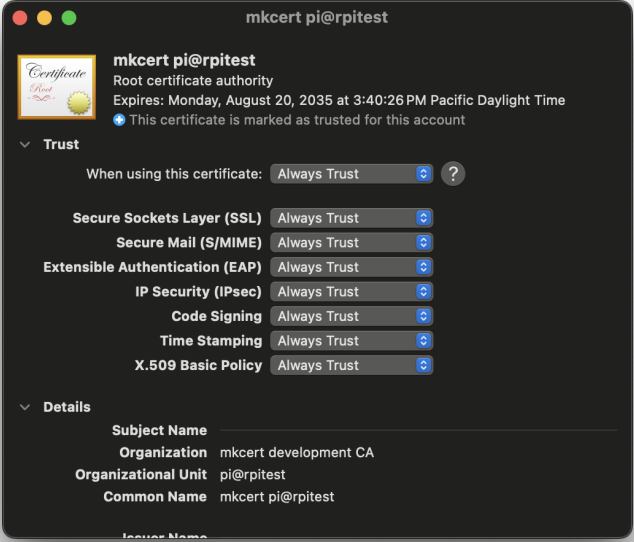
Task: Click the blue plus trusted status badge
Action: click(119, 120)
